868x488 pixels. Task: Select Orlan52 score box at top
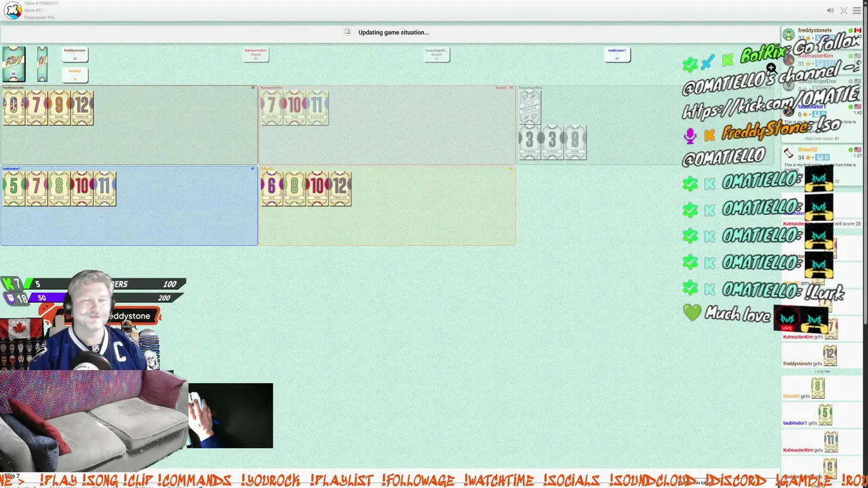click(75, 75)
